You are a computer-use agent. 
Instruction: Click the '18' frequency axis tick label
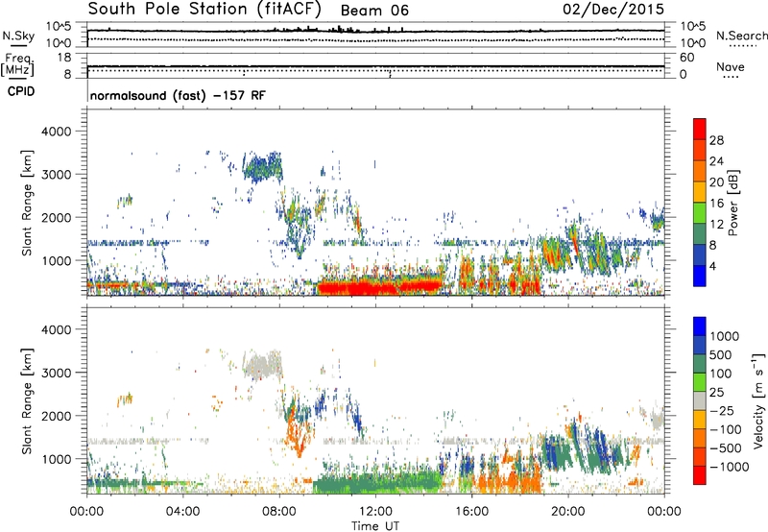[x=63, y=58]
